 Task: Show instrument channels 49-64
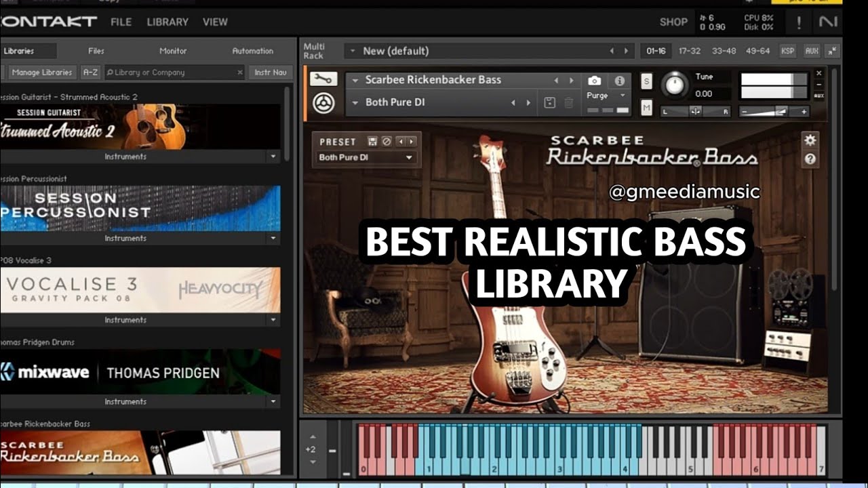tap(757, 51)
